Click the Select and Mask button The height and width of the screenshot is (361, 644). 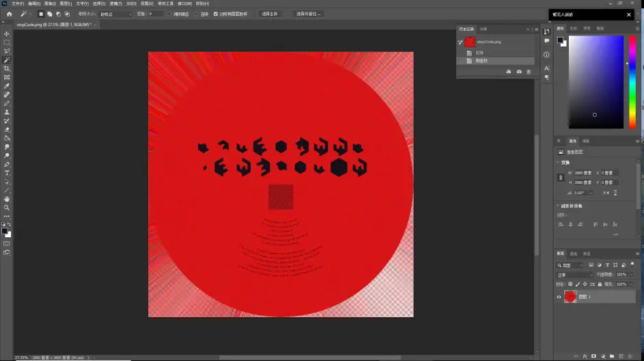(308, 14)
